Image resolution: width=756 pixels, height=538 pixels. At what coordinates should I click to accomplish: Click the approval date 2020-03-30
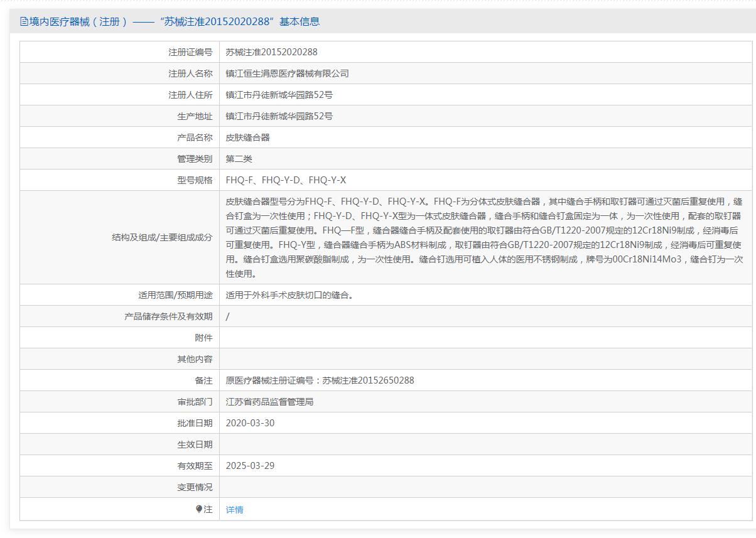tap(250, 423)
